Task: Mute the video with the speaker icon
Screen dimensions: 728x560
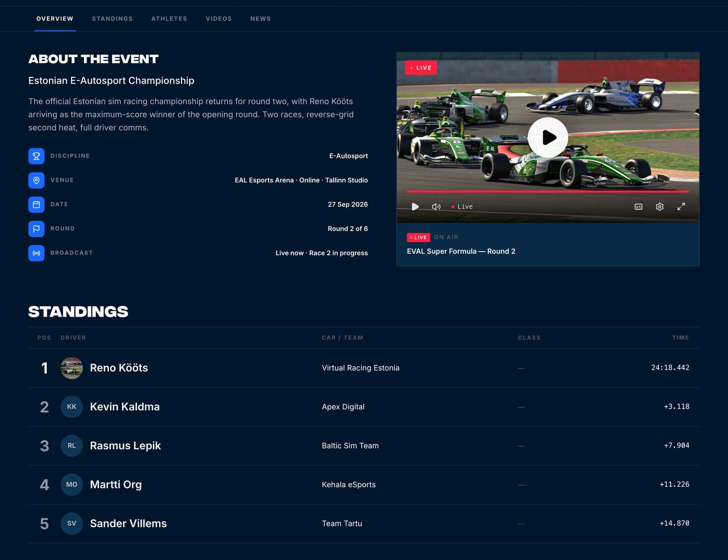Action: pos(436,207)
